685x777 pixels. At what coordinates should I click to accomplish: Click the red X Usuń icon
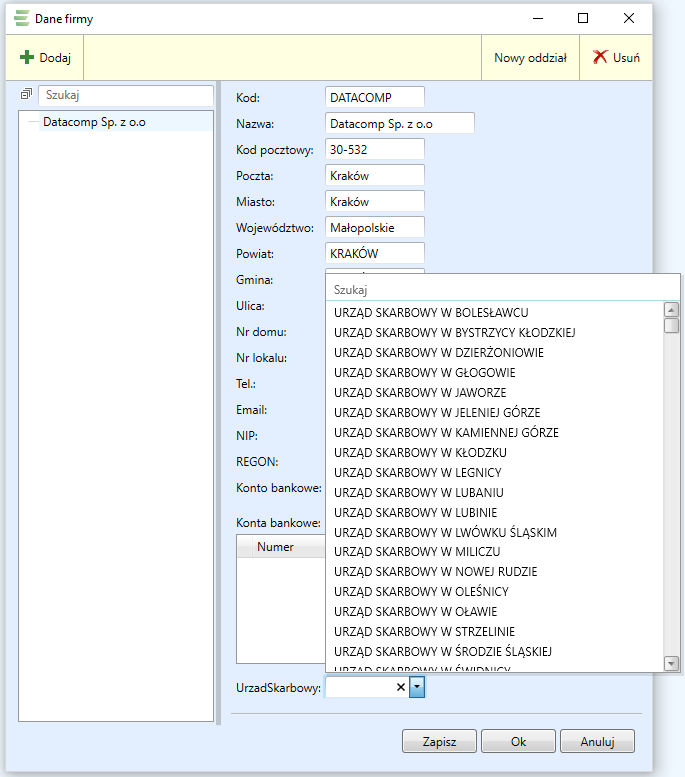[600, 58]
